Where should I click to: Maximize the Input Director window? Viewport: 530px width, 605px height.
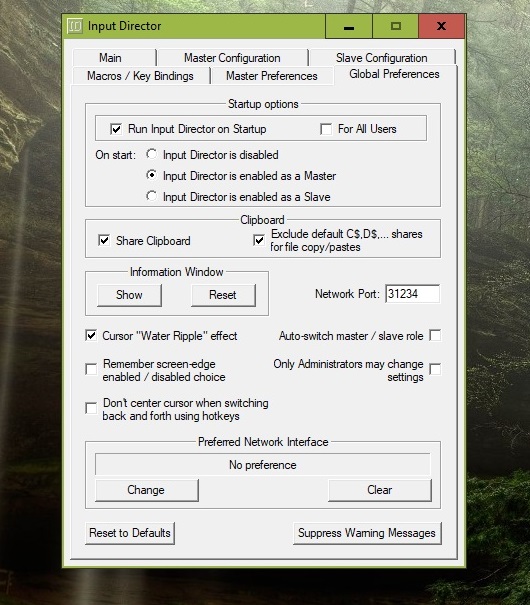point(395,26)
